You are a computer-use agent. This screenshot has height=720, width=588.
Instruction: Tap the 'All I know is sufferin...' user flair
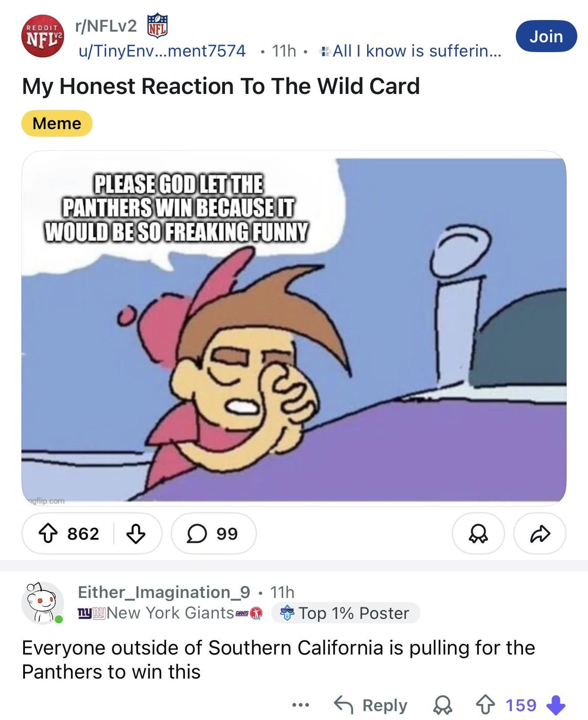pyautogui.click(x=412, y=51)
